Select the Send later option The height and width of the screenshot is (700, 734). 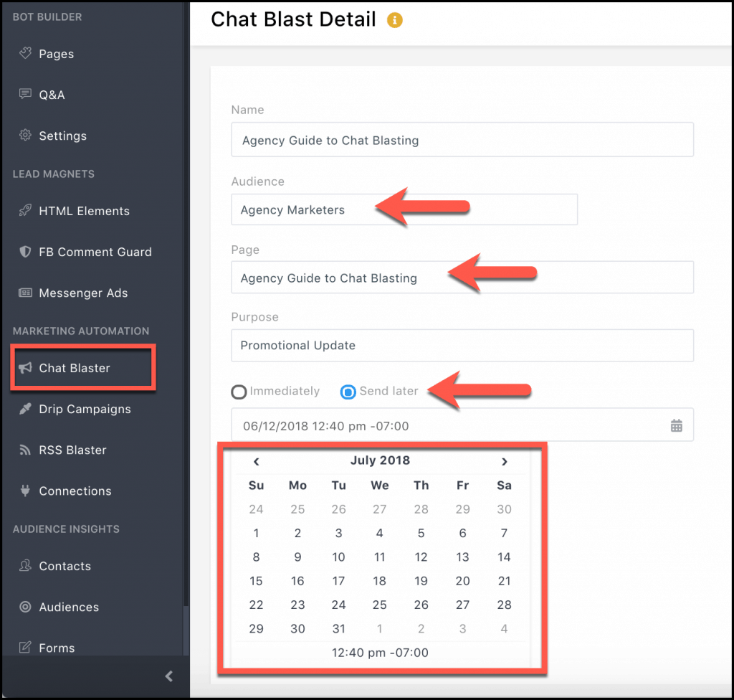coord(348,392)
